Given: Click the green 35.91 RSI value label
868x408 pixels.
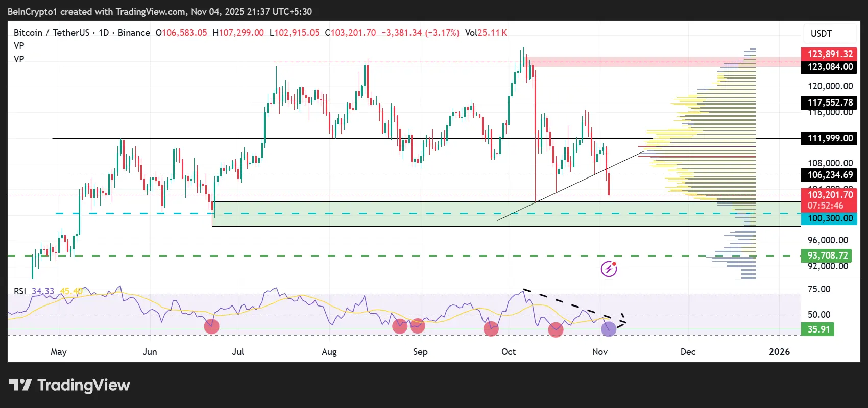Looking at the screenshot, I should [818, 329].
